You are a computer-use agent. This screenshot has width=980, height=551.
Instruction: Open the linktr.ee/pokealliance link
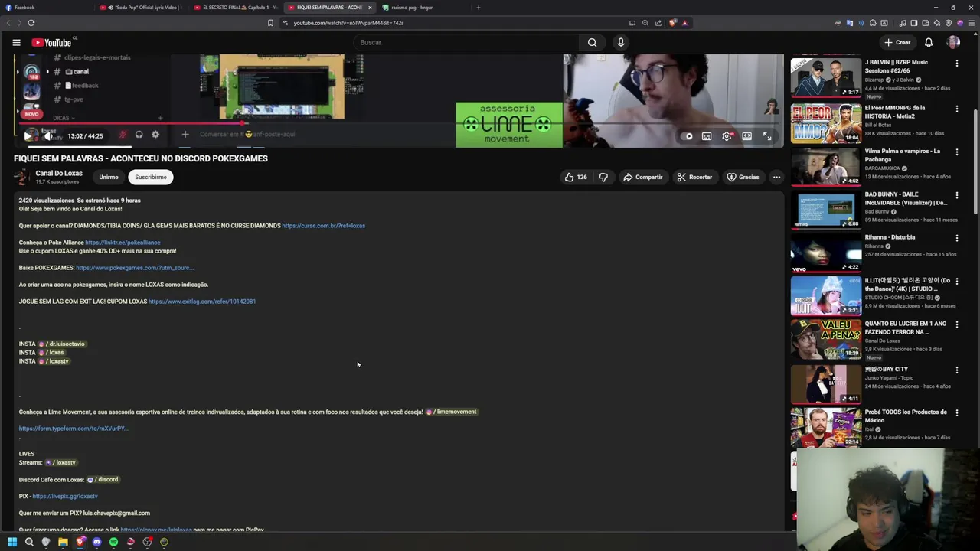[122, 243]
